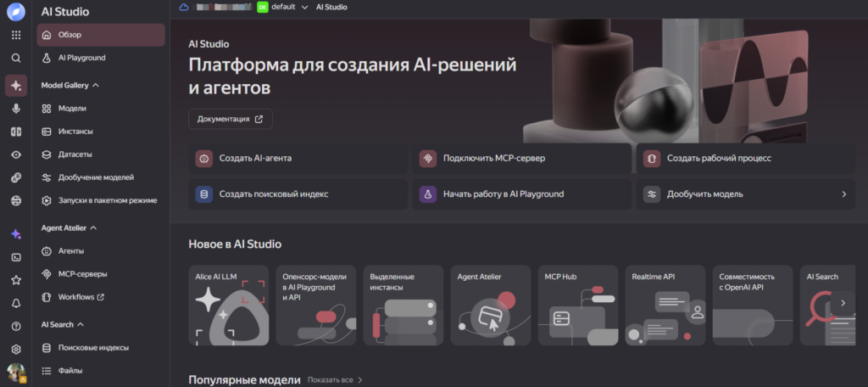This screenshot has height=387, width=868.
Task: Click Дообучить модель card
Action: [746, 194]
